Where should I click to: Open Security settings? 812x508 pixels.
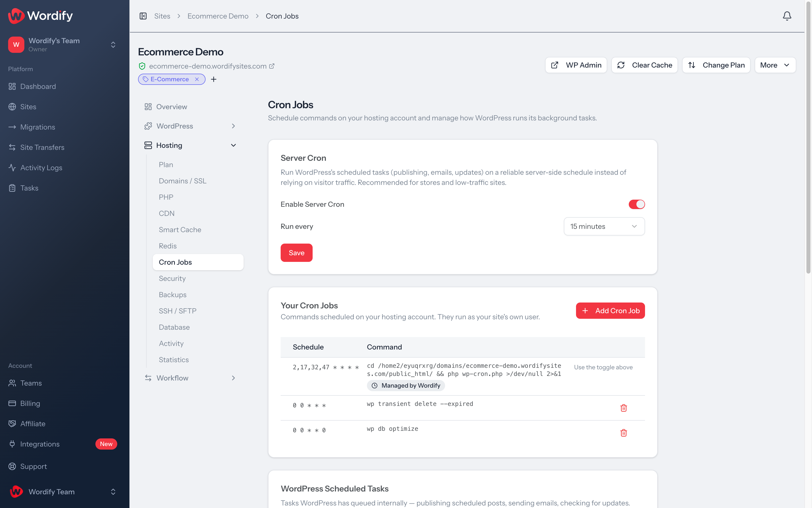point(172,279)
